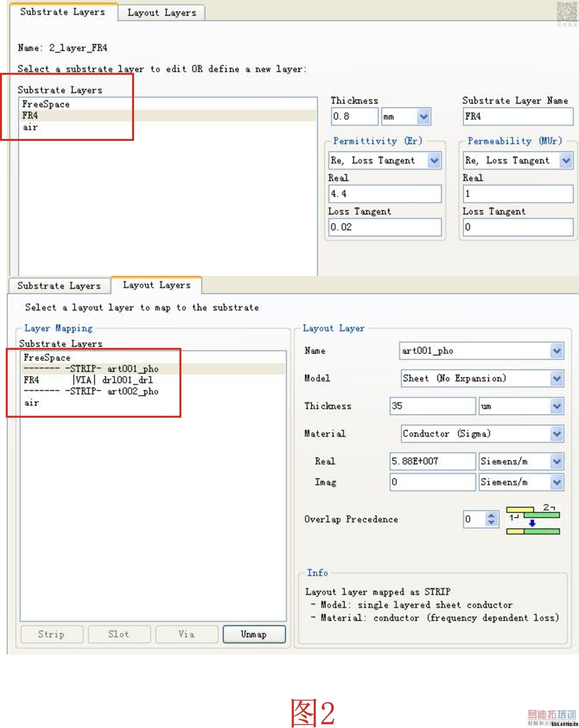Select STRIP art002_pho mapping row
The height and width of the screenshot is (728, 579).
153,391
